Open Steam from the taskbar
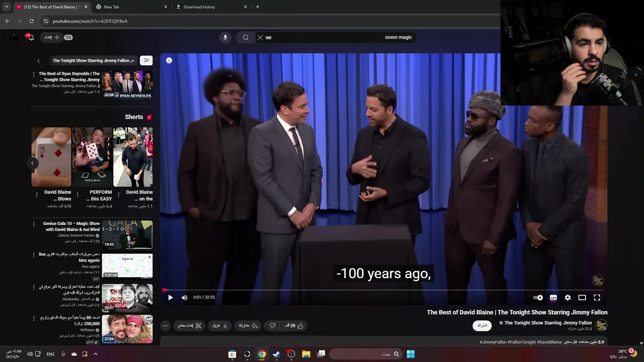The image size is (644, 362). click(x=276, y=354)
